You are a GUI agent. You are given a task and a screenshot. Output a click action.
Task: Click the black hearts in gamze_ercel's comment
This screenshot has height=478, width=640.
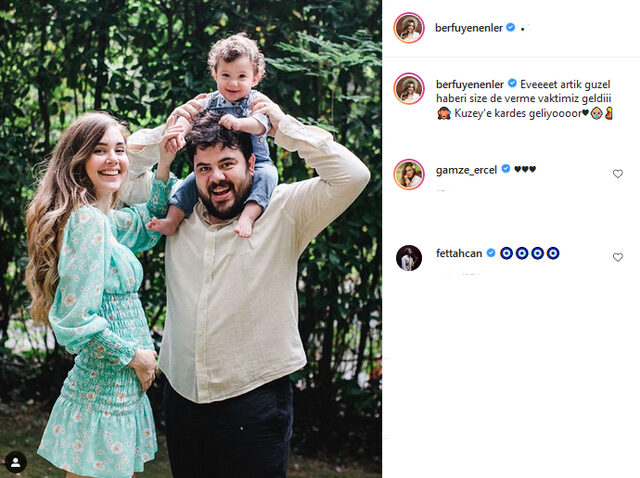[525, 169]
